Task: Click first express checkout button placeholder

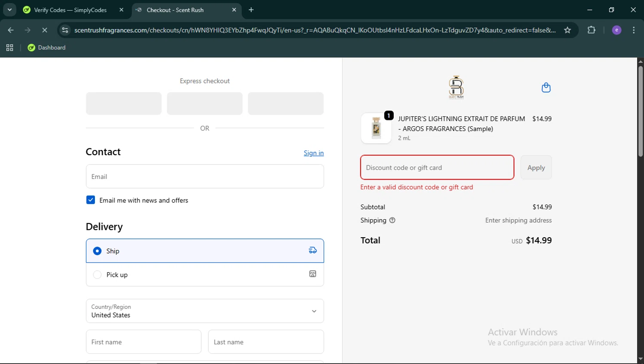Action: 124,104
